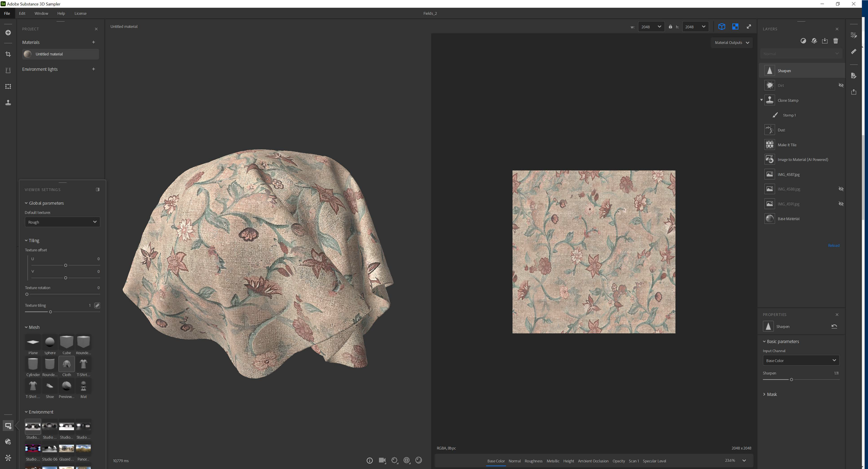Click the Reload link
868x469 pixels.
click(833, 245)
